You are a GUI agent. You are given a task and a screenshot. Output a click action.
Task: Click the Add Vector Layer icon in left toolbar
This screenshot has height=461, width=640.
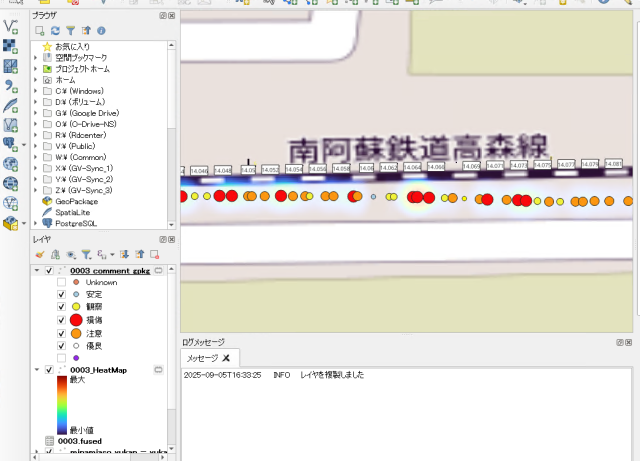point(11,26)
